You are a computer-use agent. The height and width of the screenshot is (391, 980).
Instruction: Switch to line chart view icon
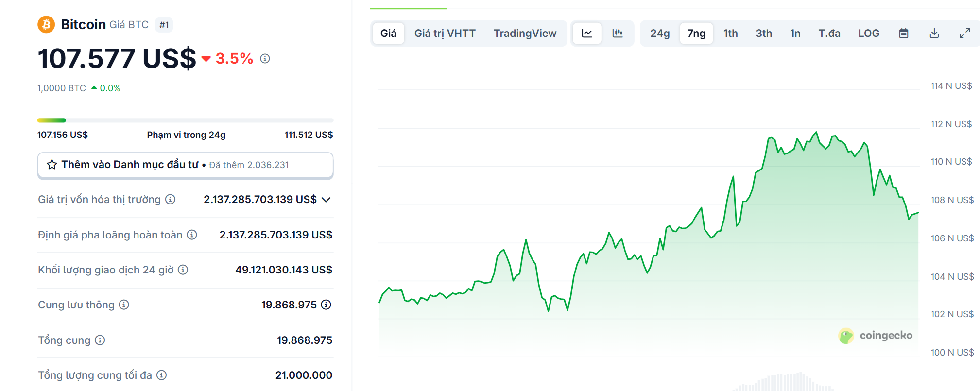(x=587, y=33)
